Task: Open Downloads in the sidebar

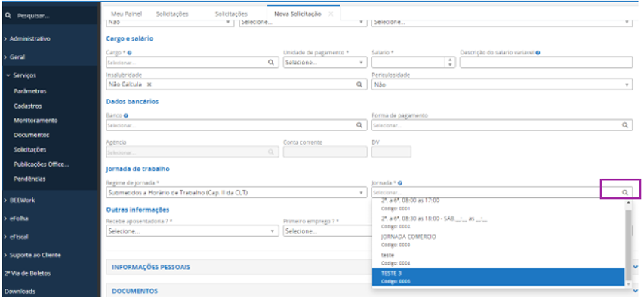Action: pyautogui.click(x=20, y=292)
